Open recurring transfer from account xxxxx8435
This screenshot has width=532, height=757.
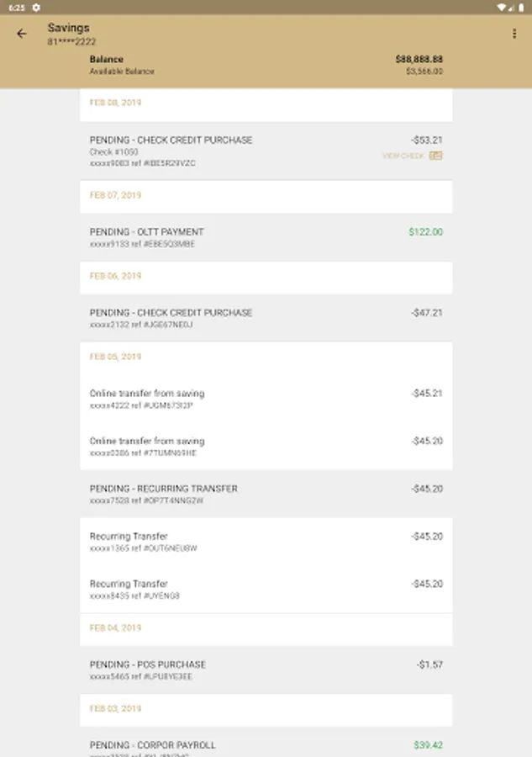266,589
